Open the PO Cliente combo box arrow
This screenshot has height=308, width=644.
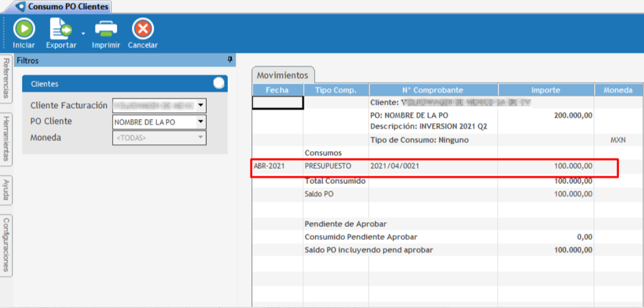200,122
